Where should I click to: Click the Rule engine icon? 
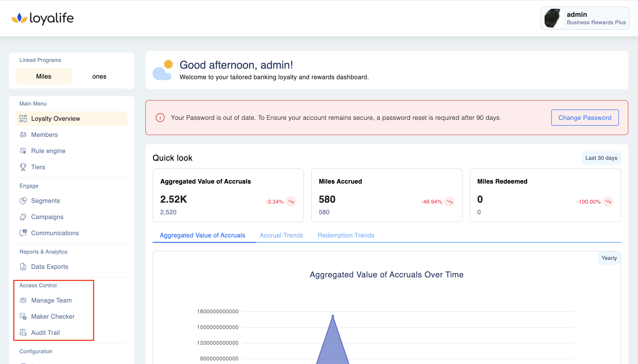23,151
